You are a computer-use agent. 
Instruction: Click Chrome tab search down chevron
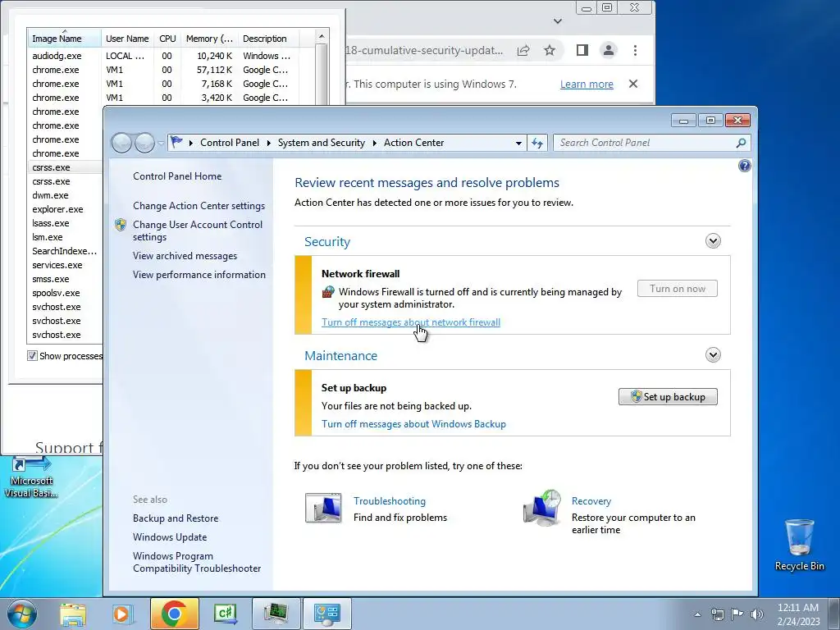point(558,21)
